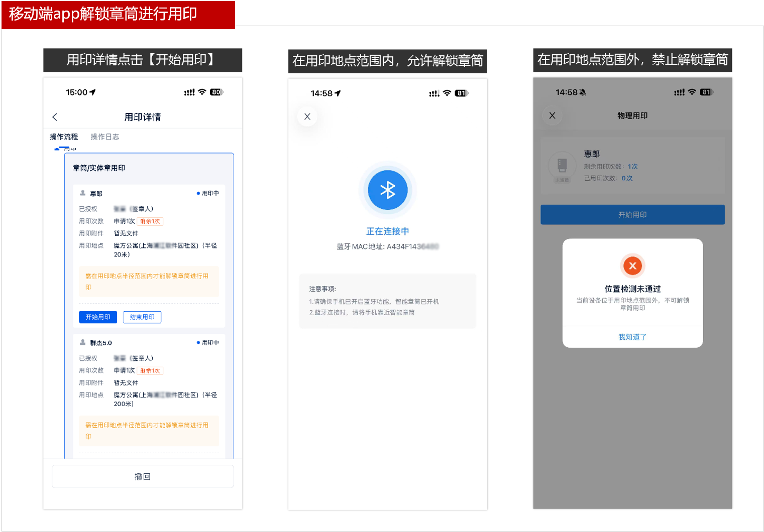Close the Bluetooth connecting screen with X
Viewport: 764px width, 532px height.
coord(307,116)
